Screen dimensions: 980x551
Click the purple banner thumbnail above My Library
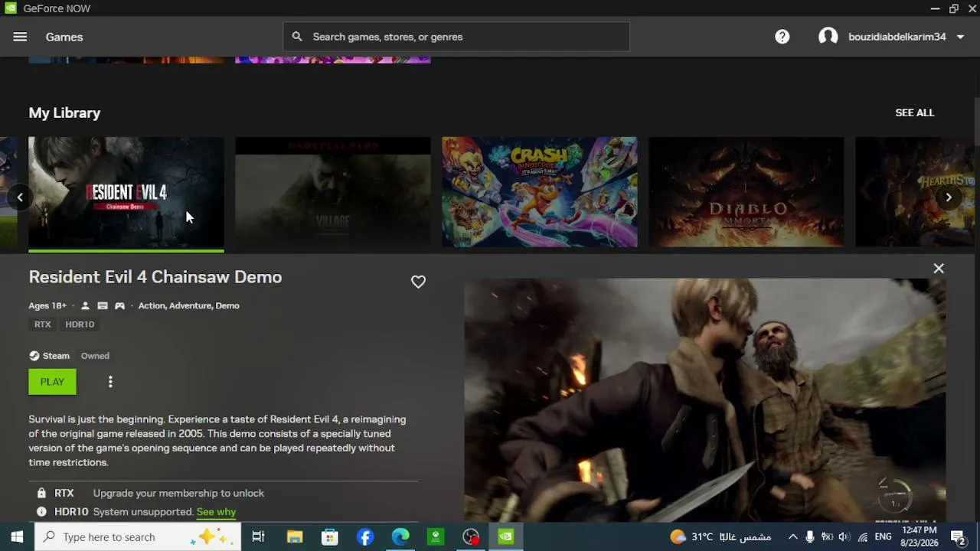(x=333, y=60)
